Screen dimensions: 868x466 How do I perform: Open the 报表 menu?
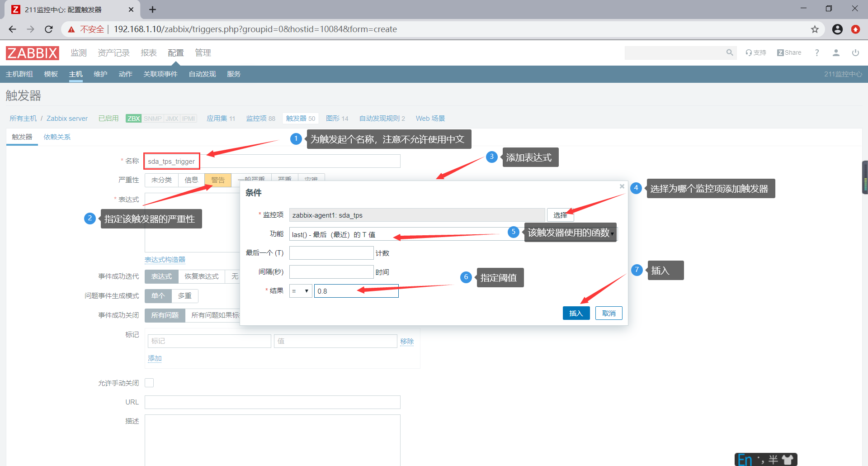tap(149, 53)
